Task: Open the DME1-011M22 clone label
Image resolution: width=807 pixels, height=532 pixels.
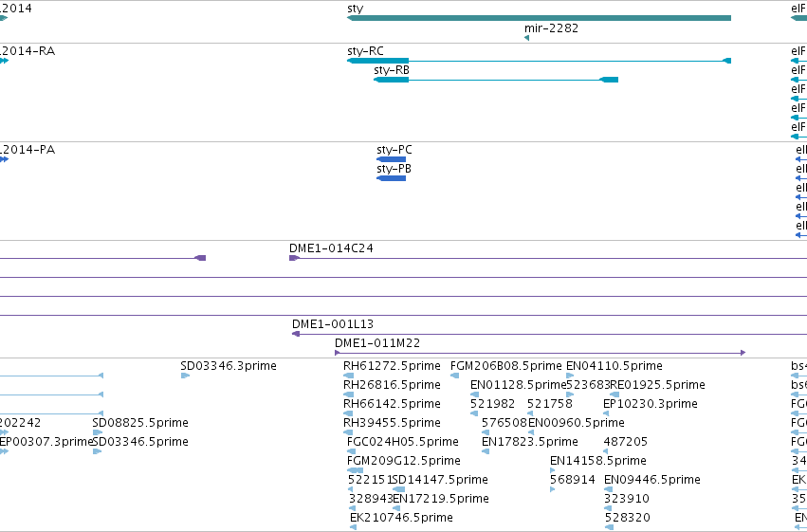Action: click(377, 343)
